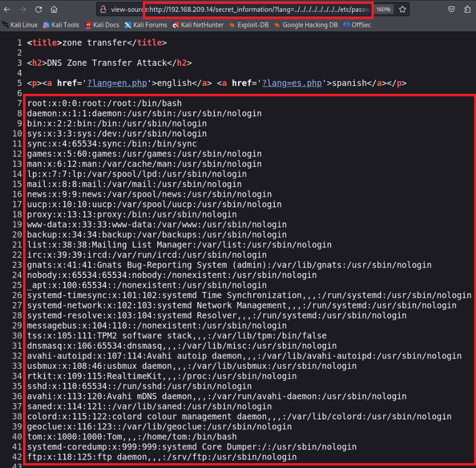Open the Pocket save icon
The image size is (476, 468).
(x=451, y=9)
